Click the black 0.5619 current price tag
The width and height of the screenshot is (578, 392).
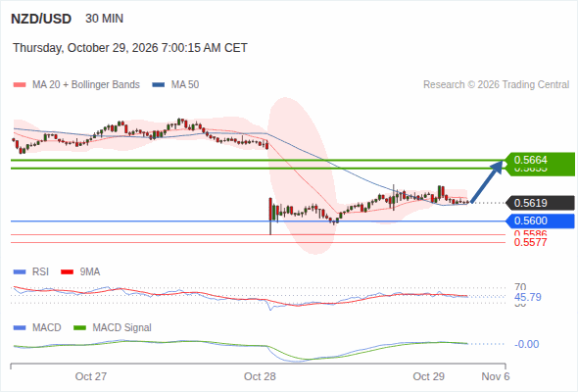[540, 203]
